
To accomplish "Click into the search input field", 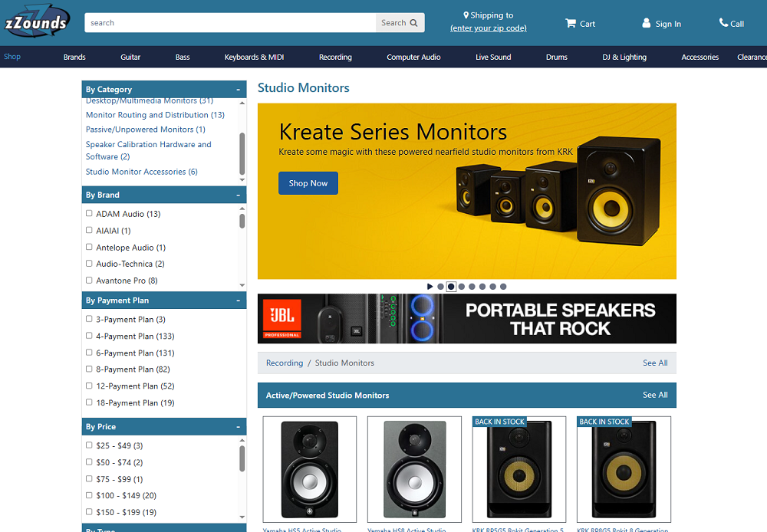I will [x=230, y=22].
